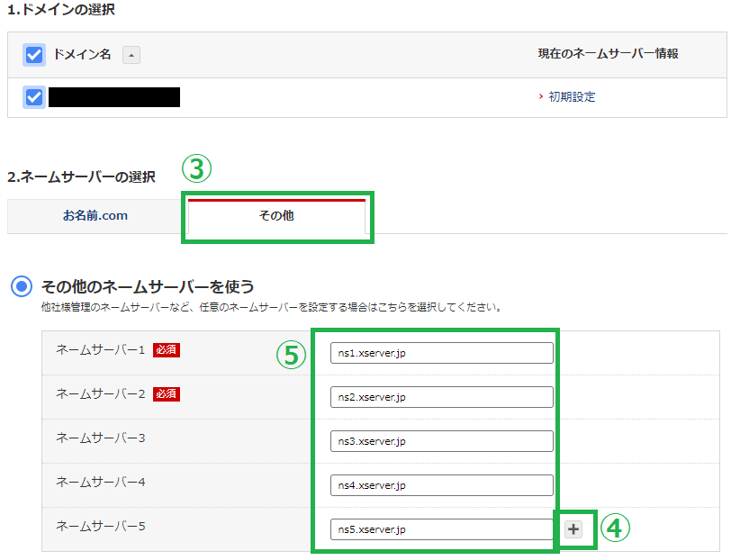Uncheck the domain name header checkbox
The height and width of the screenshot is (560, 740).
pyautogui.click(x=33, y=55)
